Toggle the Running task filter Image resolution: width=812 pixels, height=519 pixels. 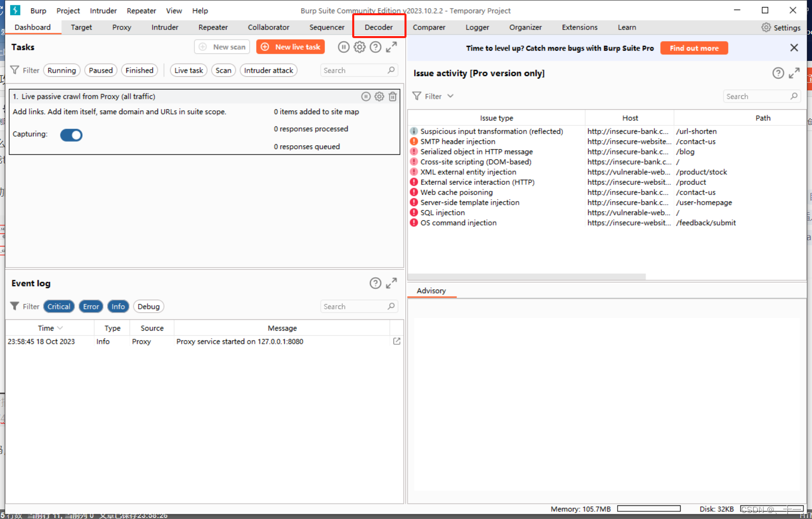[61, 71]
